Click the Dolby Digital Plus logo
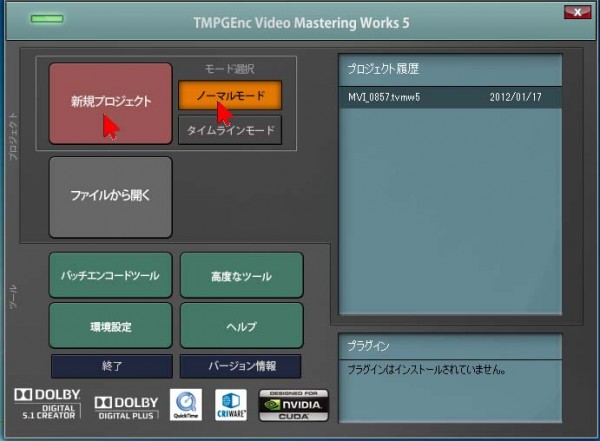Screen dimensions: 600x441 [x=126, y=408]
